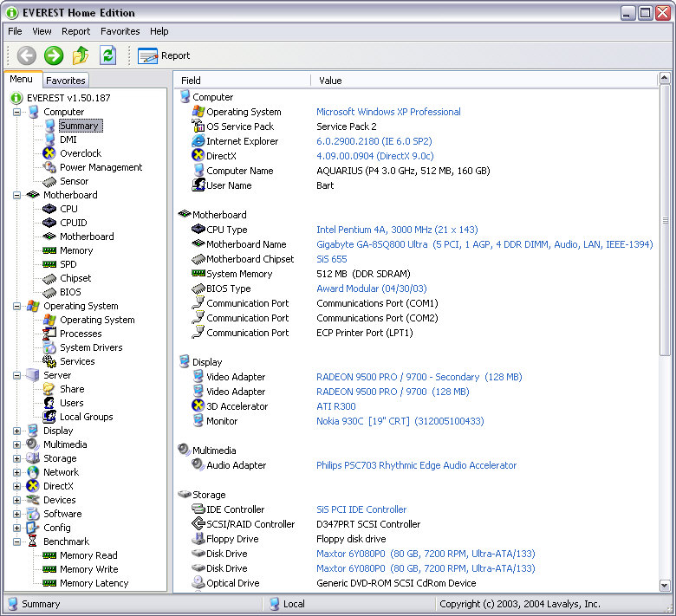Collapse the Motherboard tree node
Screen dimensions: 676x616
tap(16, 195)
